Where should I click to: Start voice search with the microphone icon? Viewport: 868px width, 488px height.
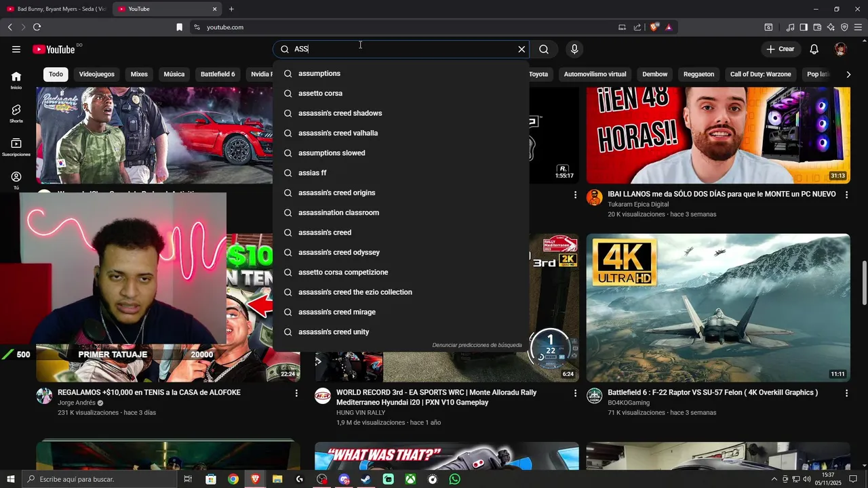point(574,49)
